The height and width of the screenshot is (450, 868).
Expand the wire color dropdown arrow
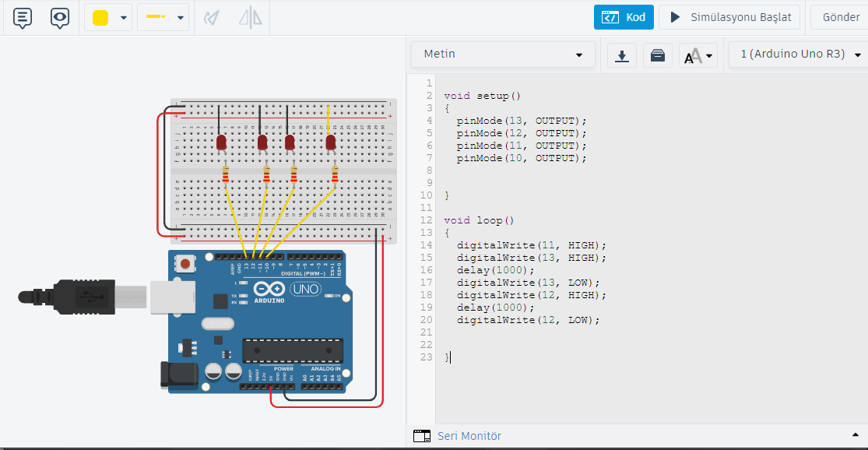tap(124, 18)
